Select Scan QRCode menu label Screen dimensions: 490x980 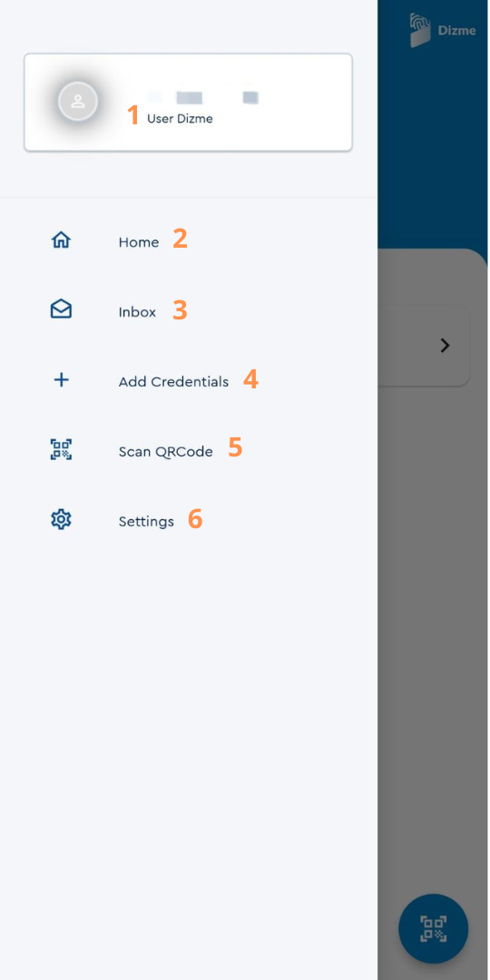[166, 451]
